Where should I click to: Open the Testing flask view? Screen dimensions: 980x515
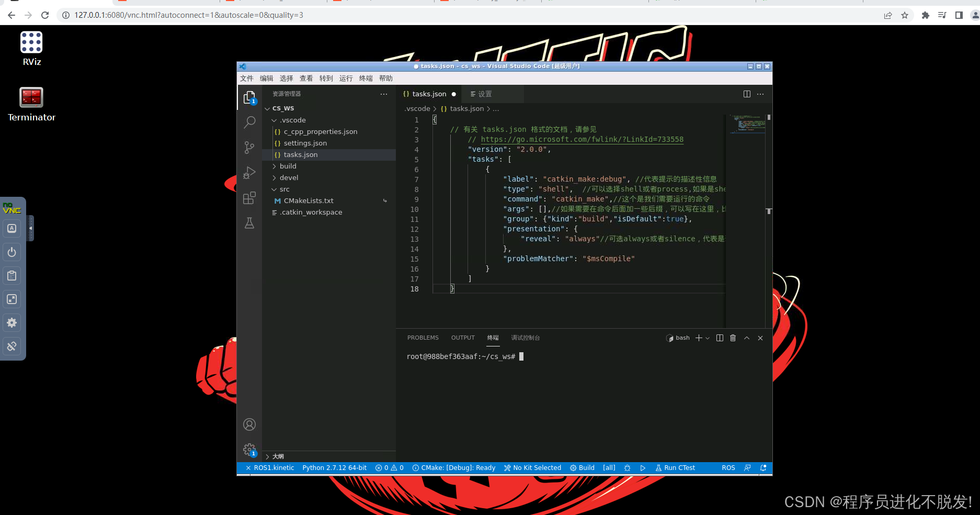[x=249, y=223]
